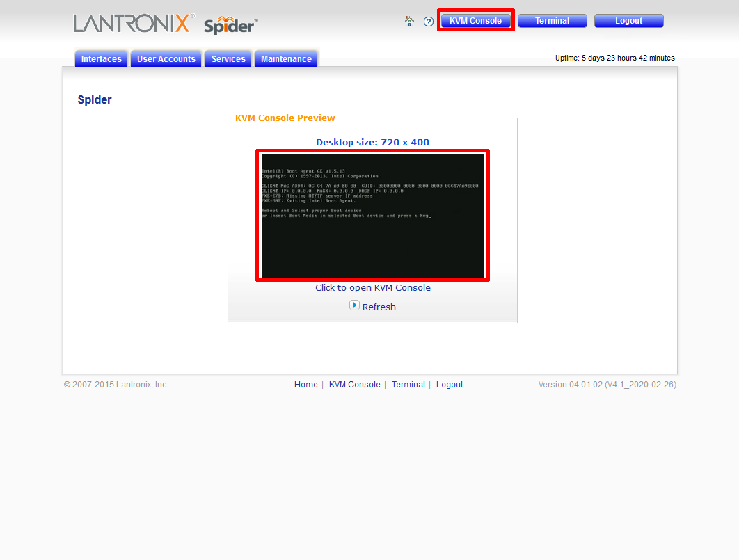Open the Interfaces tab
Viewport: 739px width, 560px height.
(x=102, y=59)
